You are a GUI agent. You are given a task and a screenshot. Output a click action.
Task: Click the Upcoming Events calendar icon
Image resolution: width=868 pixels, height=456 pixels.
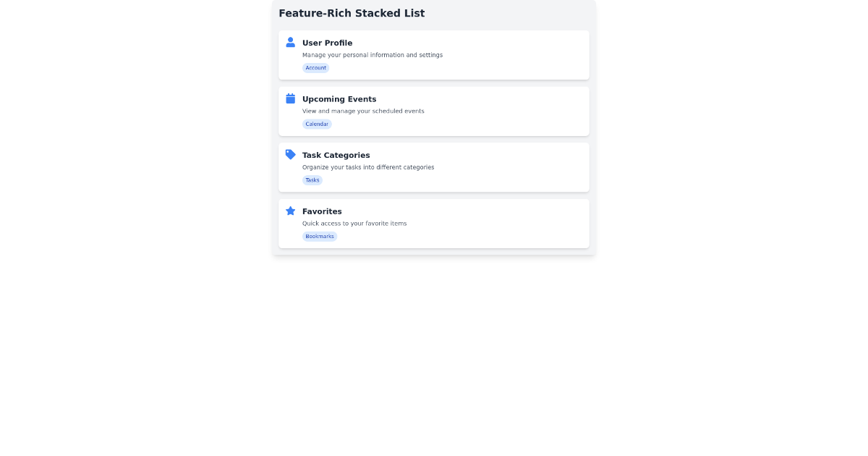pyautogui.click(x=290, y=98)
